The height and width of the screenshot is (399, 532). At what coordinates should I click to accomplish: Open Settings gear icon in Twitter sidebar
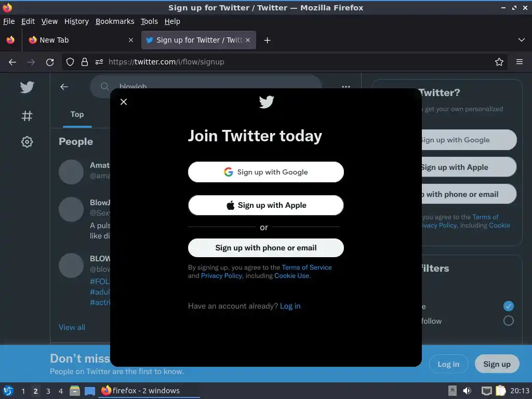click(27, 142)
